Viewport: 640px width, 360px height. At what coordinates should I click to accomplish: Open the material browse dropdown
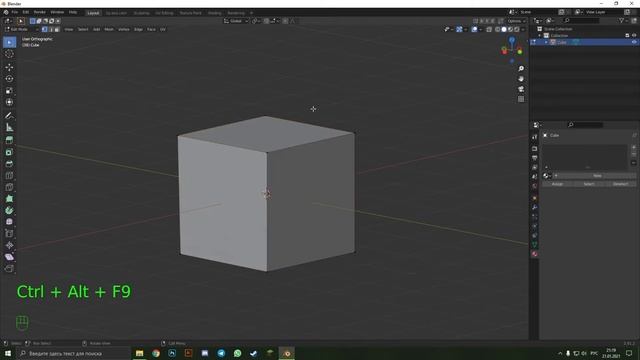(547, 176)
